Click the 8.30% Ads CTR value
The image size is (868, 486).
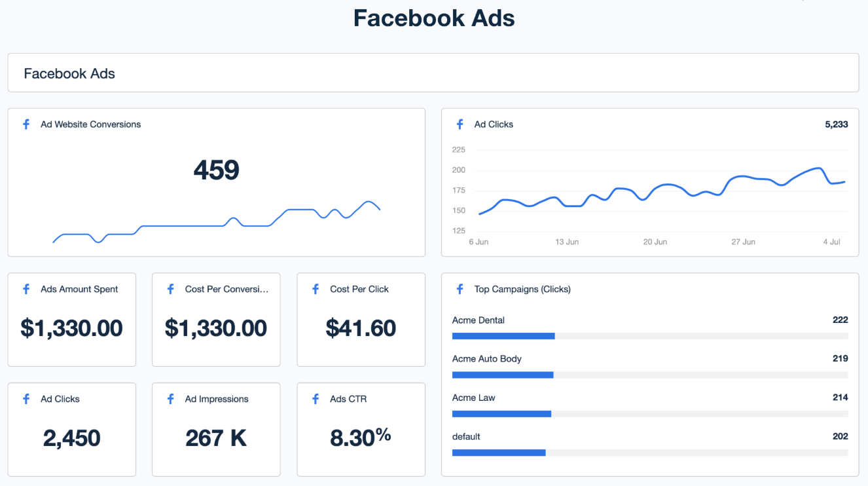[361, 438]
